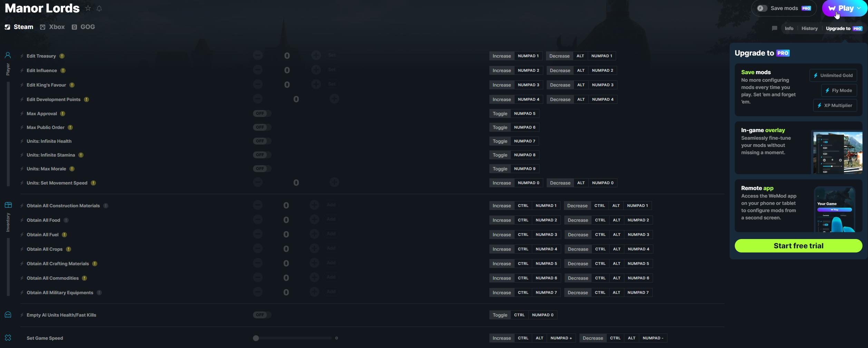
Task: Click the Set Game Speed slider handle
Action: (256, 338)
